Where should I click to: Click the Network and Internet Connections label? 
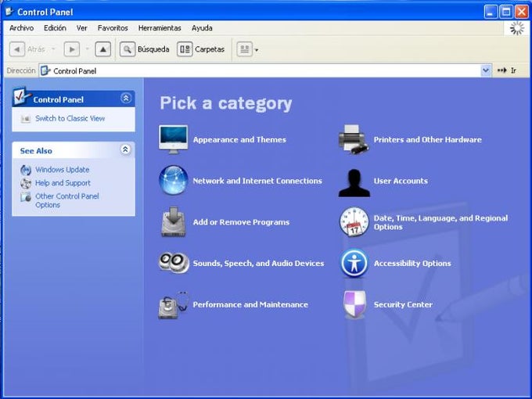tap(257, 181)
